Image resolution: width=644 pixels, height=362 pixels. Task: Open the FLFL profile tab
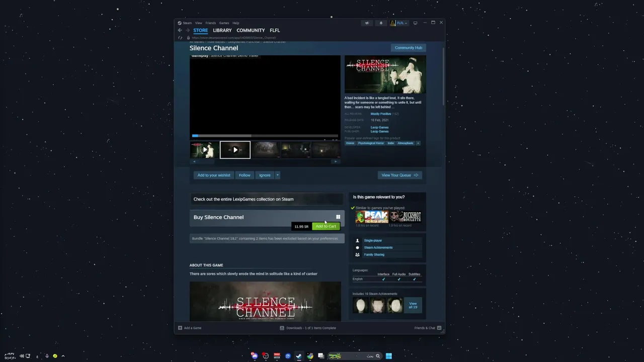(275, 30)
